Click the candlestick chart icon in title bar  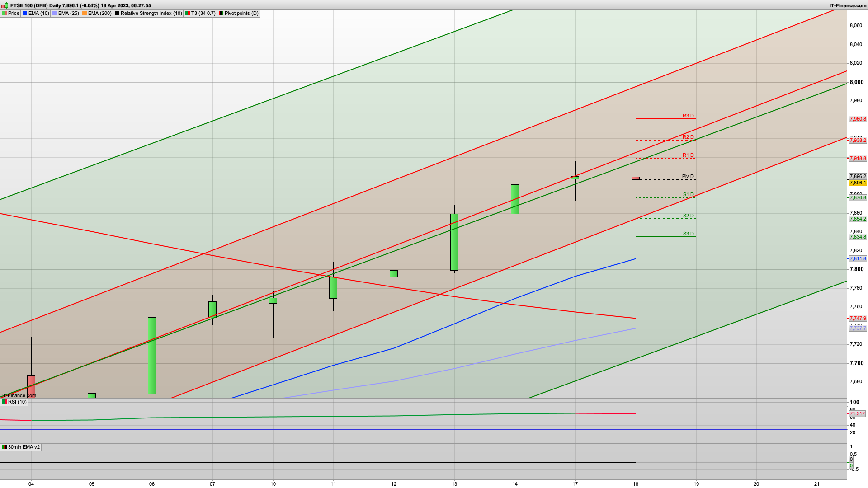pos(5,5)
